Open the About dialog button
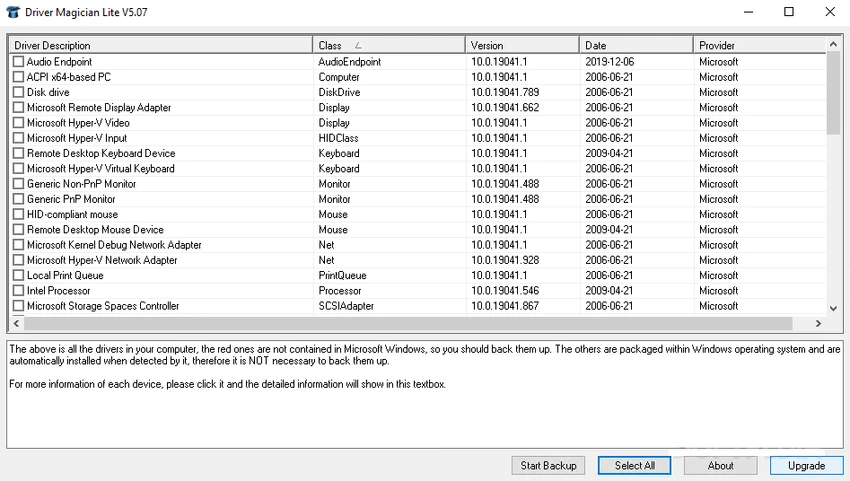 tap(720, 465)
